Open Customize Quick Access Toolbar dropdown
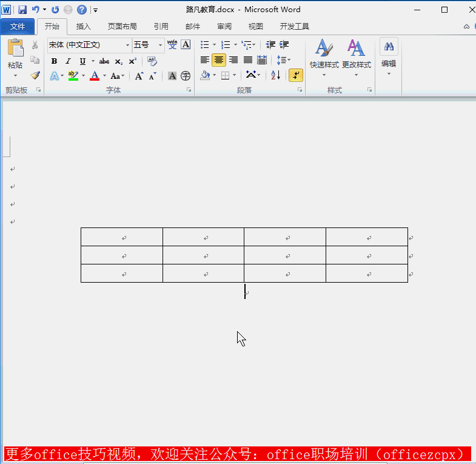Viewport: 476px width, 464px height. tap(95, 10)
